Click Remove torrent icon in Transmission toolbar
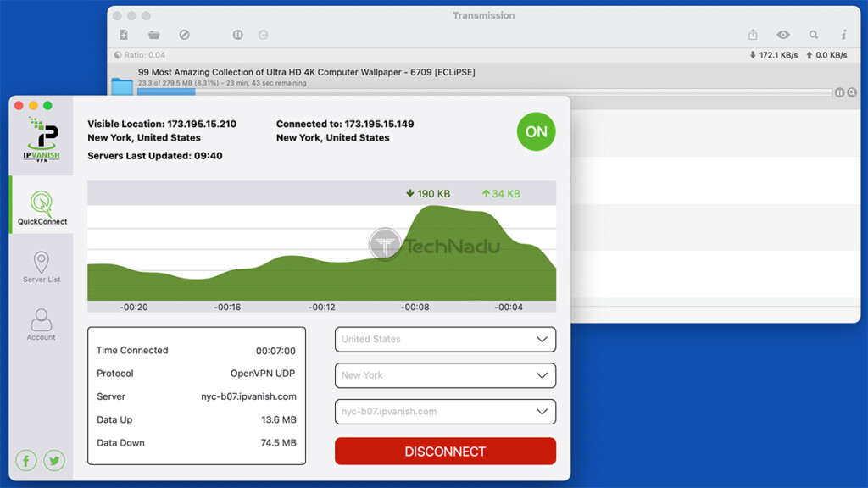Screen dimensions: 868x488 pos(184,35)
